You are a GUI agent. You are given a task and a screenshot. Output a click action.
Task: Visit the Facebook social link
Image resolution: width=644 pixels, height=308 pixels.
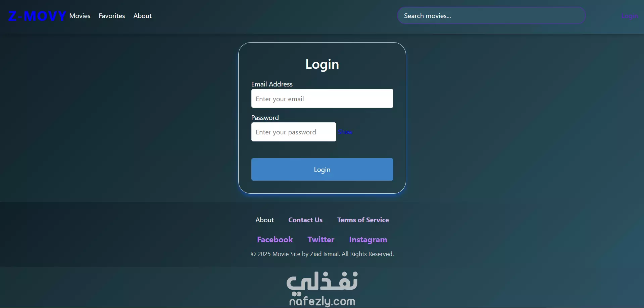click(275, 240)
